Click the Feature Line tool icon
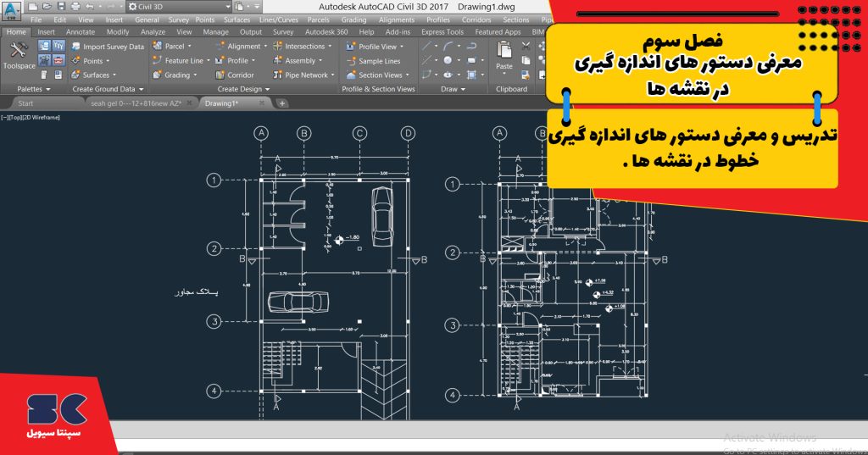 click(x=158, y=60)
